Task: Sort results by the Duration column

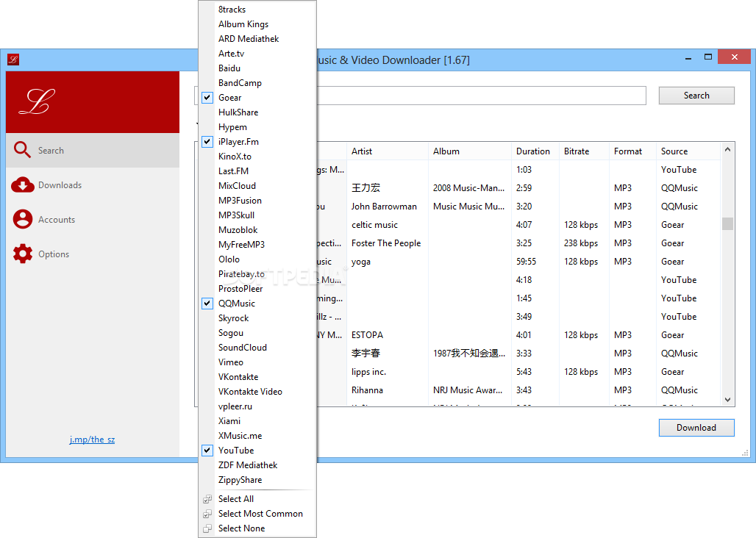Action: (535, 151)
